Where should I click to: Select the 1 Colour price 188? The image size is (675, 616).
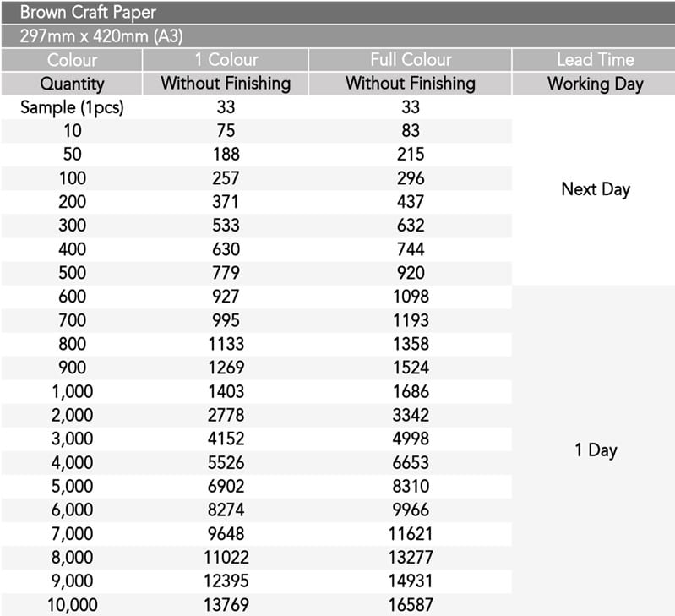coord(226,155)
